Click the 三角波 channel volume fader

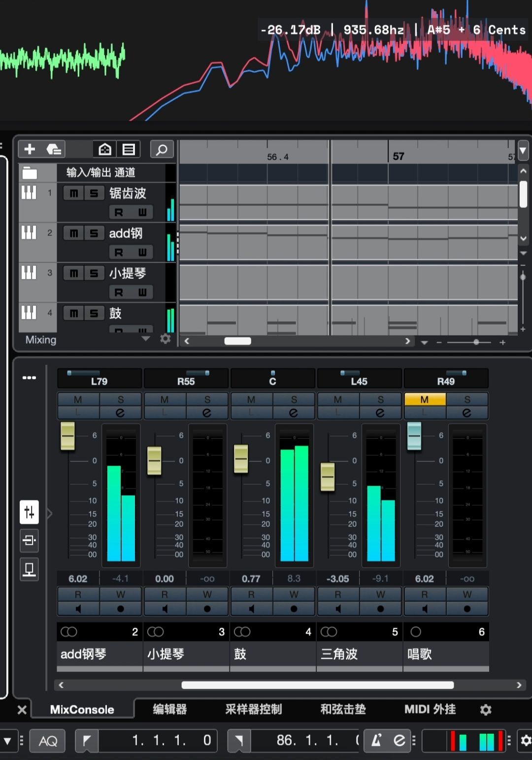click(328, 477)
